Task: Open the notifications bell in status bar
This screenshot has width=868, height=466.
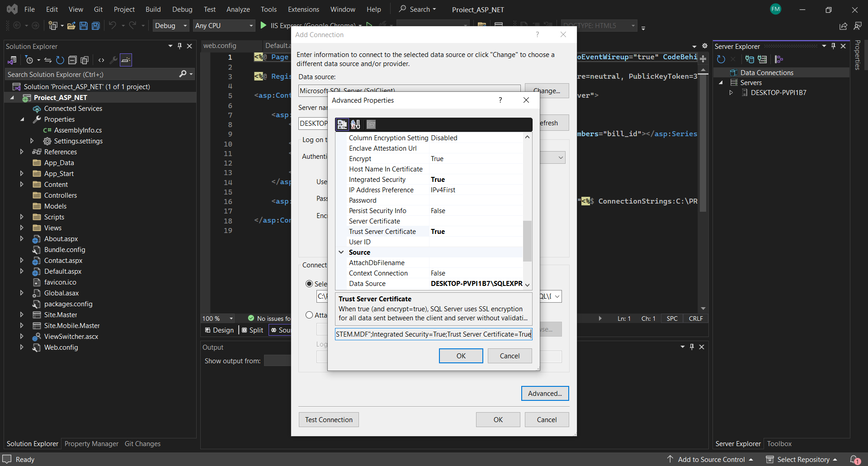Action: pos(854,460)
